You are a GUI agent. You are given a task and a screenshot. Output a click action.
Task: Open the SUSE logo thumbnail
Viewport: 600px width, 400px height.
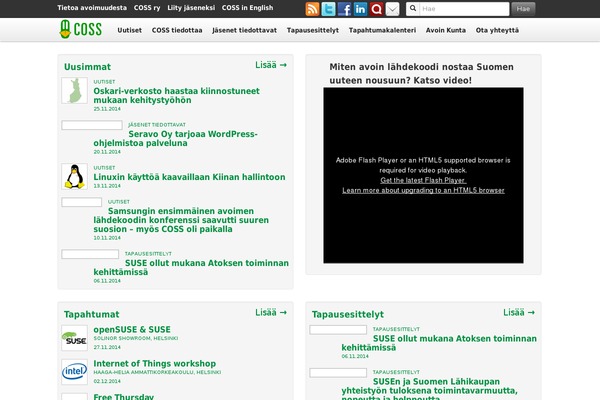[x=75, y=338]
